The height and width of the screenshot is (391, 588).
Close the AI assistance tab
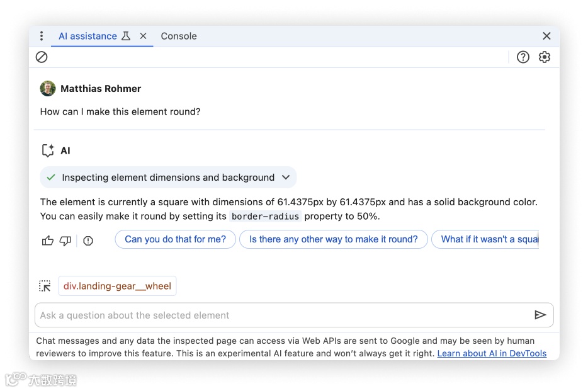pyautogui.click(x=144, y=36)
